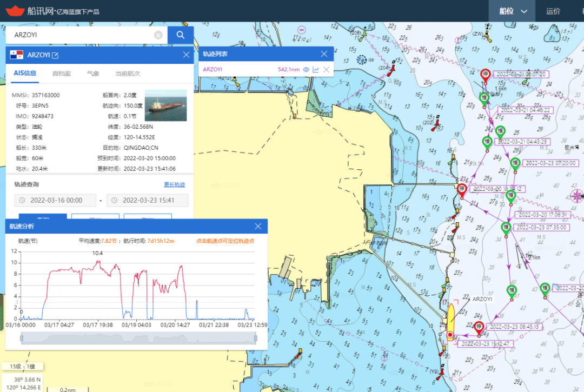
Task: Close the 航速分析 speed analysis panel
Action: (258, 226)
